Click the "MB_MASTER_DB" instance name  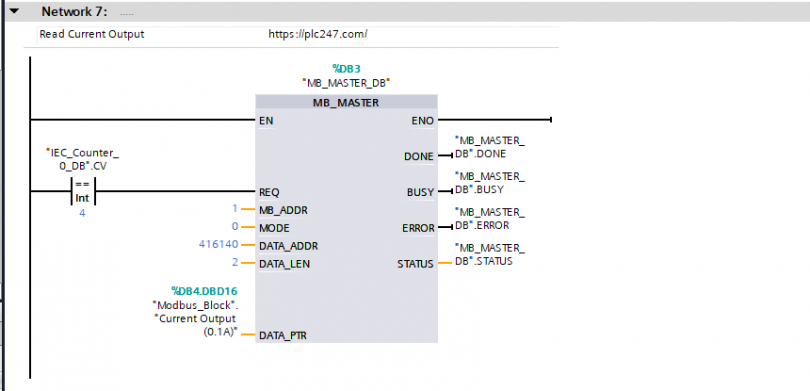346,83
